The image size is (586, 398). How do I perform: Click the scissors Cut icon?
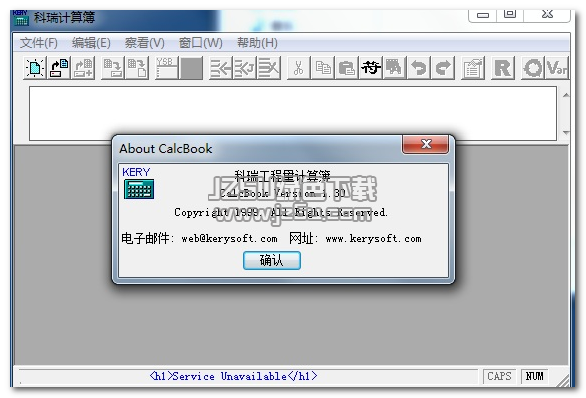click(x=298, y=68)
